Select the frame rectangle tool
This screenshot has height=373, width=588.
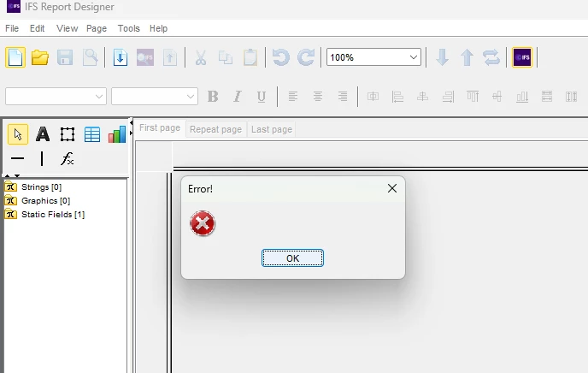point(68,134)
